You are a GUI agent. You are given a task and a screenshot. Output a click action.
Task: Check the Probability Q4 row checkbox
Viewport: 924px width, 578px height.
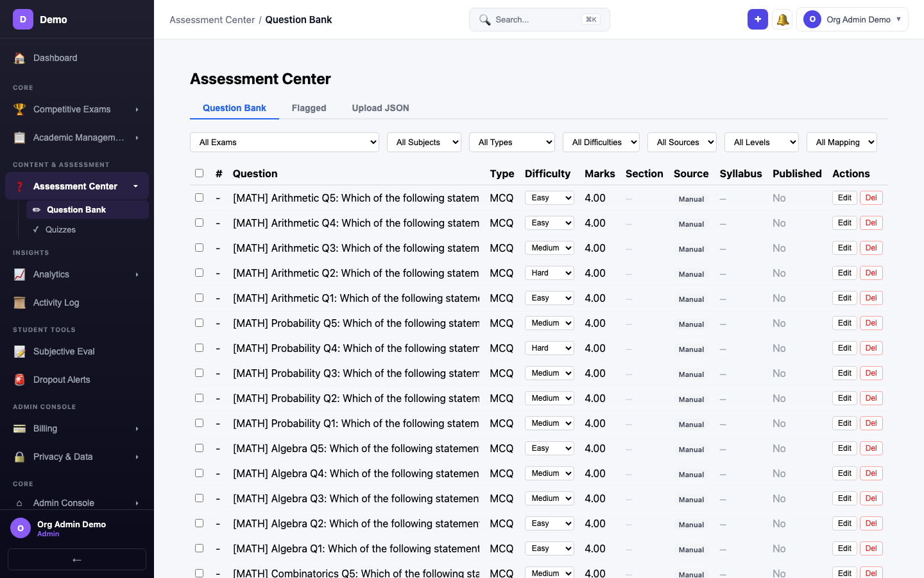click(x=199, y=347)
